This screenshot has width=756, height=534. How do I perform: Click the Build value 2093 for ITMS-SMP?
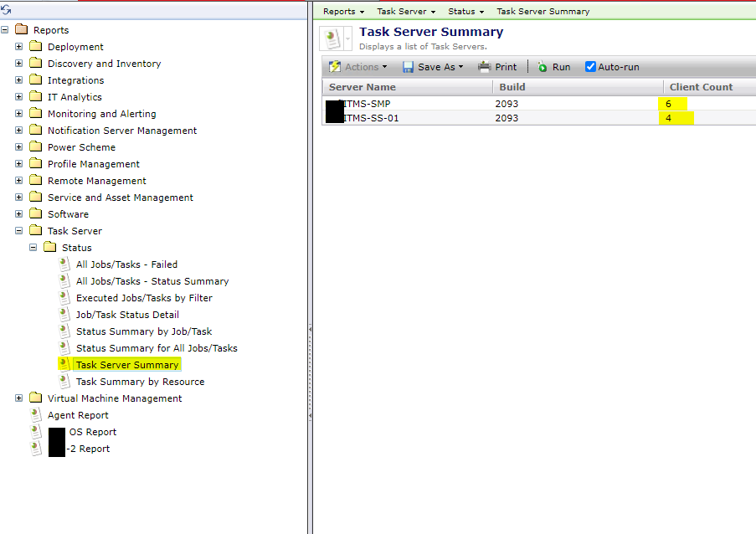point(507,104)
